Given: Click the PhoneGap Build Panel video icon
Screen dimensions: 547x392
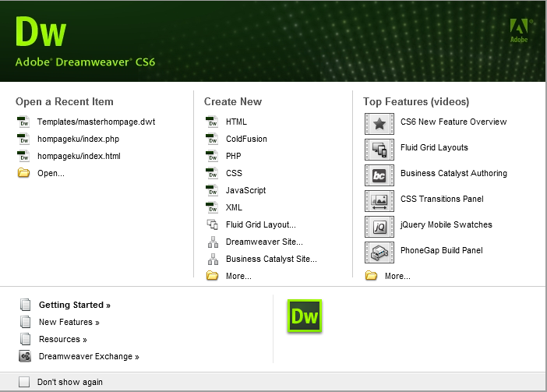Looking at the screenshot, I should pyautogui.click(x=379, y=253).
